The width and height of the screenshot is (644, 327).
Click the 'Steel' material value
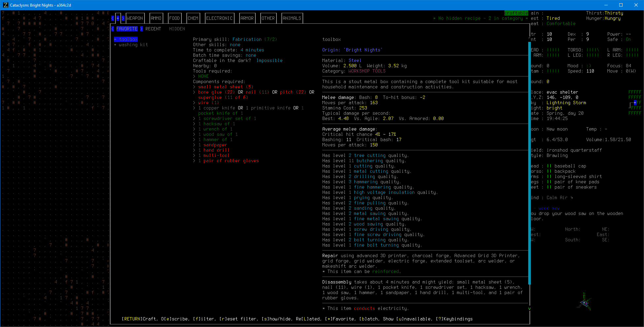coord(355,60)
